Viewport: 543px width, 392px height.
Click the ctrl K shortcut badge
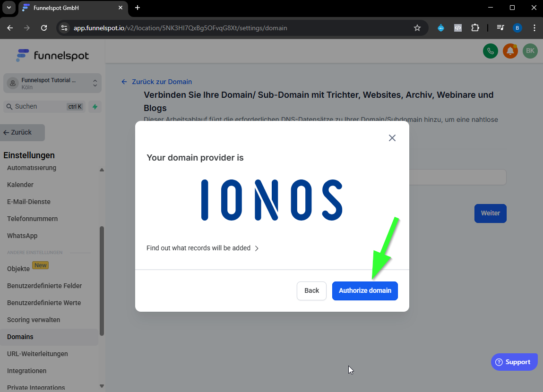75,107
